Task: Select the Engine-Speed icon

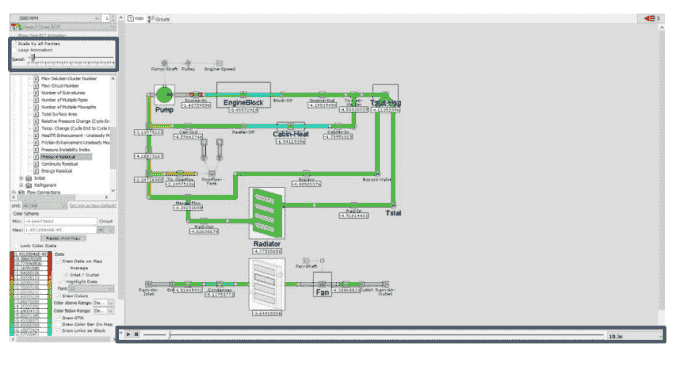Action: coord(219,63)
